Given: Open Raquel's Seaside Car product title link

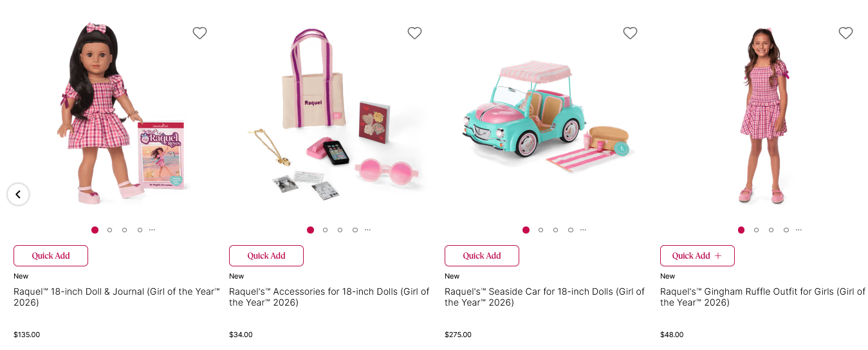Looking at the screenshot, I should tap(544, 297).
